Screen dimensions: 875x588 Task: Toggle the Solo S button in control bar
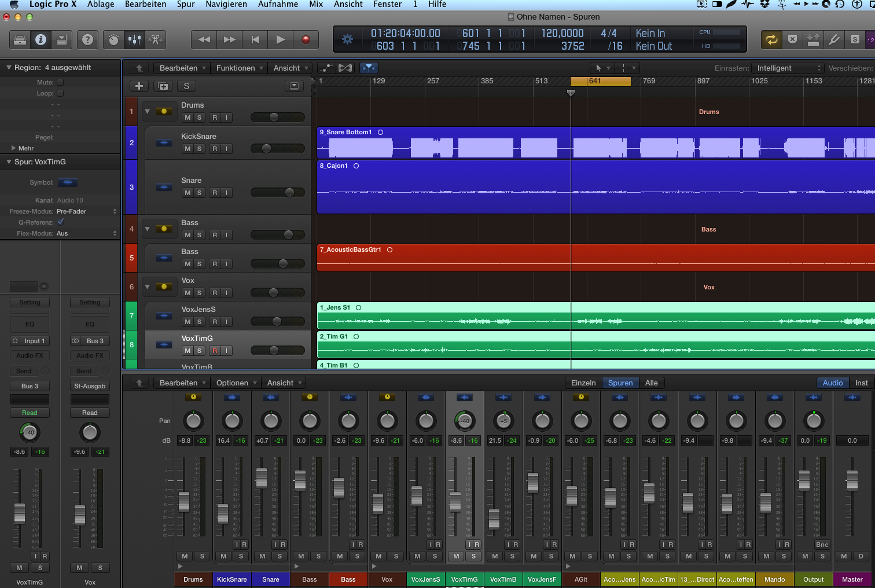(x=855, y=39)
